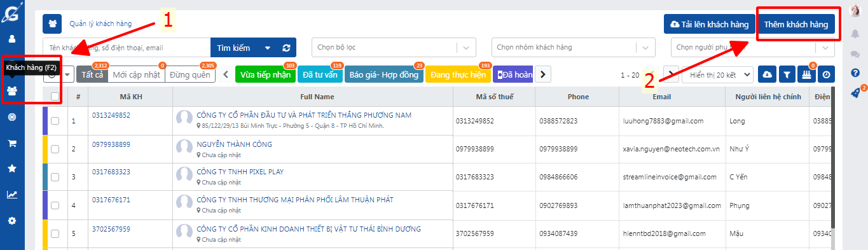The width and height of the screenshot is (868, 250).
Task: Open the star icon in left sidebar
Action: 12,169
